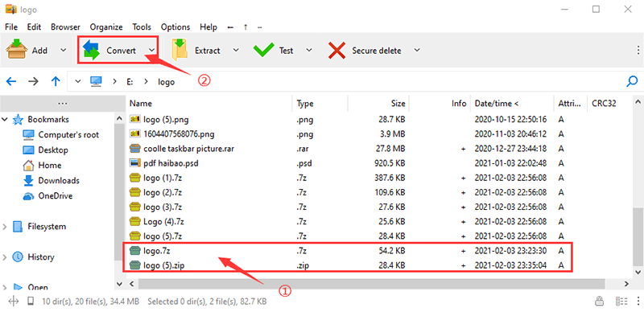Click the view style icon in status bar
644x312 pixels.
(621, 301)
